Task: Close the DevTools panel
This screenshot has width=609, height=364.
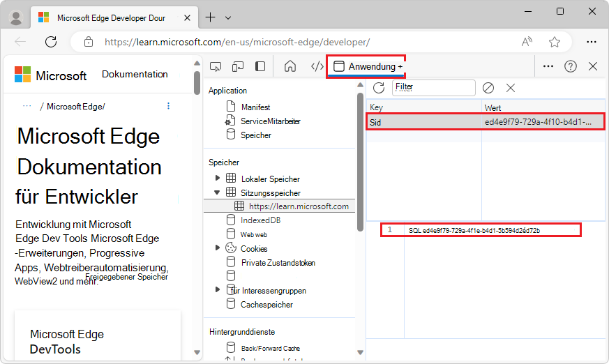Action: pyautogui.click(x=593, y=66)
